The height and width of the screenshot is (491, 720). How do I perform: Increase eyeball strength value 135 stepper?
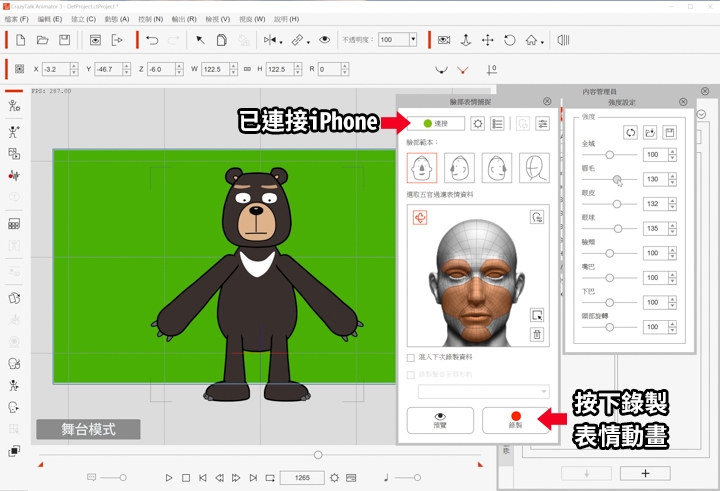(x=672, y=226)
